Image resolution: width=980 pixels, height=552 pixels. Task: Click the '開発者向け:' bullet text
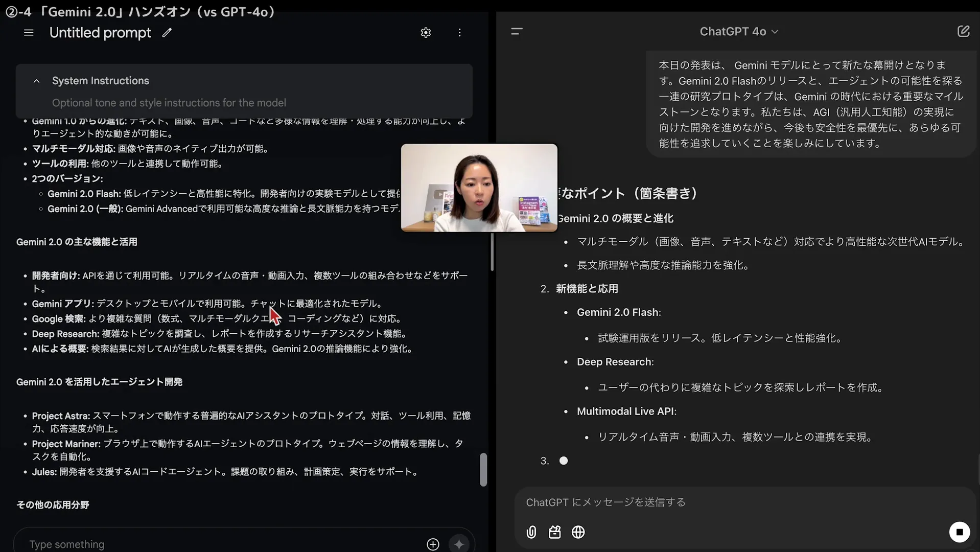click(56, 275)
